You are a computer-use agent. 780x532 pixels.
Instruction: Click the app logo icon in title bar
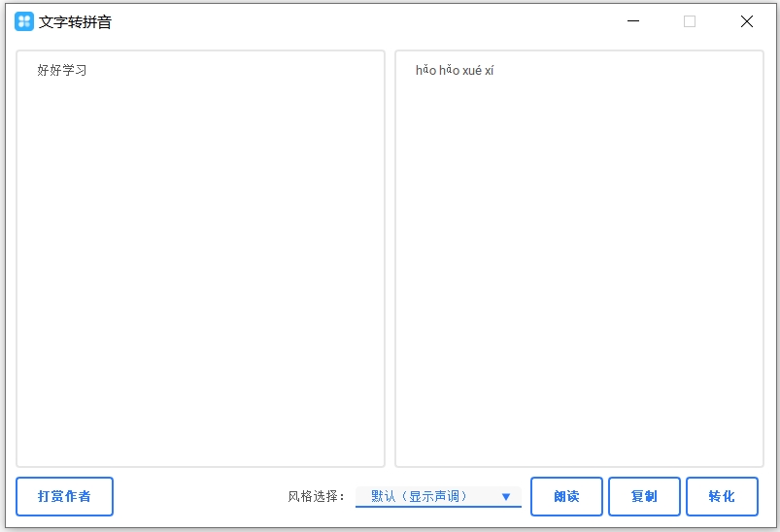click(x=24, y=21)
